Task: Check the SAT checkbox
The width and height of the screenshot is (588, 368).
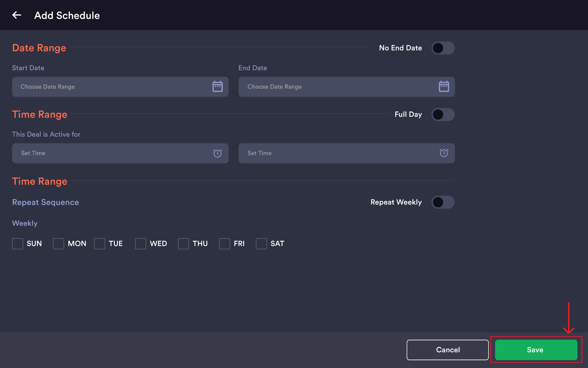Action: (262, 244)
